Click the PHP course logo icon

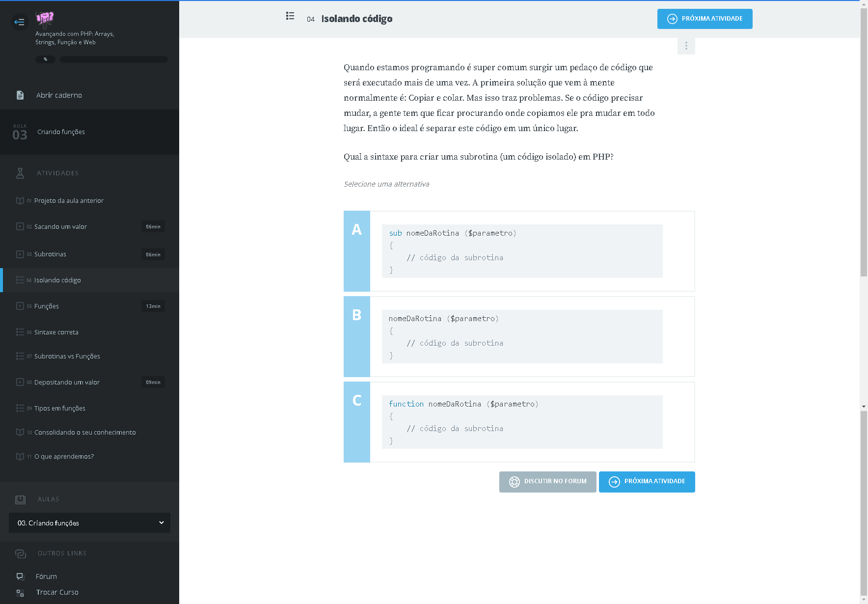tap(45, 19)
